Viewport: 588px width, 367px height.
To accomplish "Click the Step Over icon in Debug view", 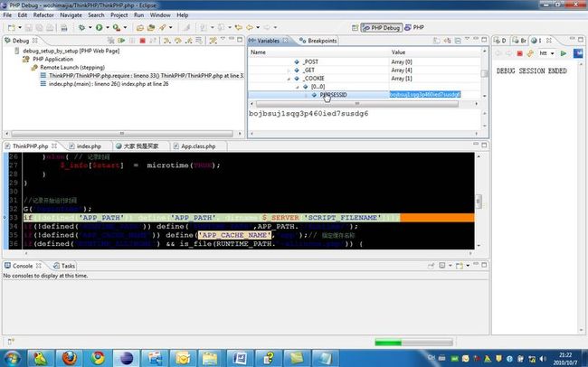I will pos(177,41).
